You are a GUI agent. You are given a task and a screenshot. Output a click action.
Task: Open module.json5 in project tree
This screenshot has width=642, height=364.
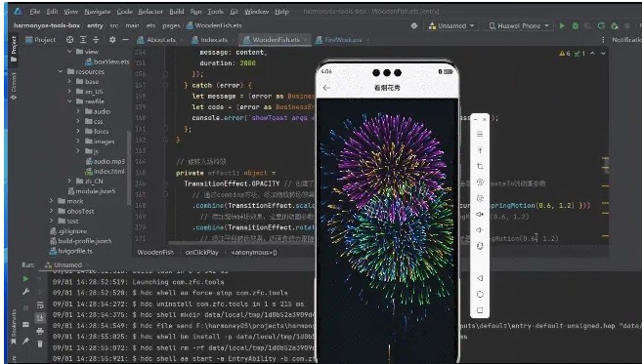[x=92, y=191]
